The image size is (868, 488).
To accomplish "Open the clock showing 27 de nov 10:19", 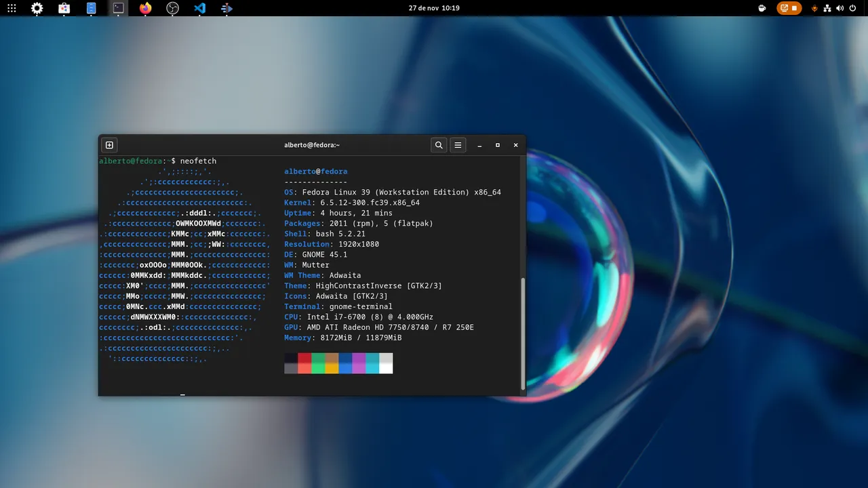I will pos(434,8).
